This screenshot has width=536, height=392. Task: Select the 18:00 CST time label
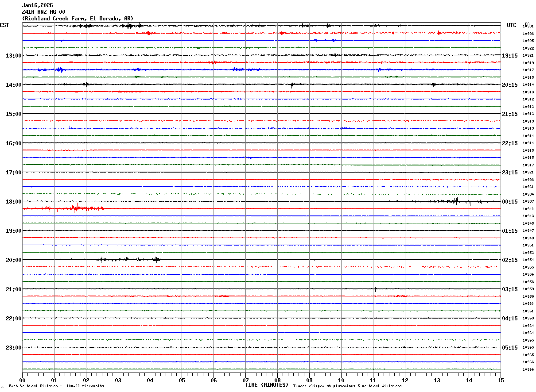pos(13,202)
